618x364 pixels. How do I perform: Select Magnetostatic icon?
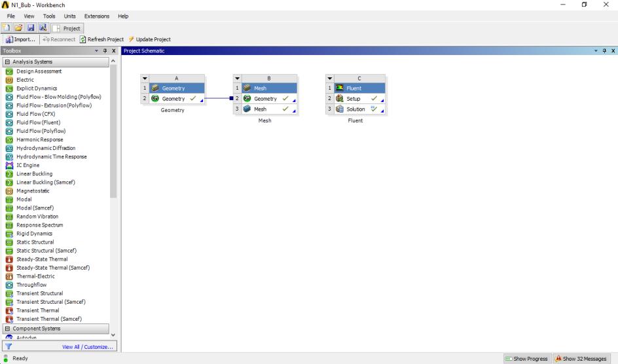9,191
